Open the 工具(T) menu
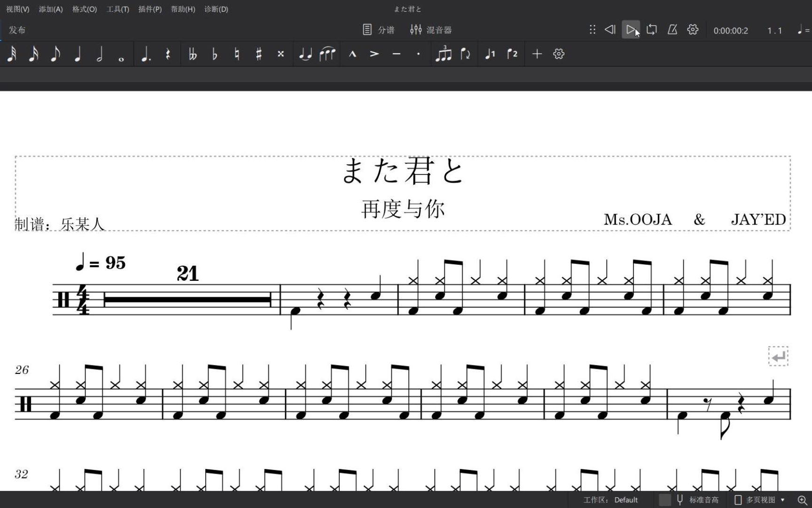Image resolution: width=812 pixels, height=508 pixels. tap(118, 9)
